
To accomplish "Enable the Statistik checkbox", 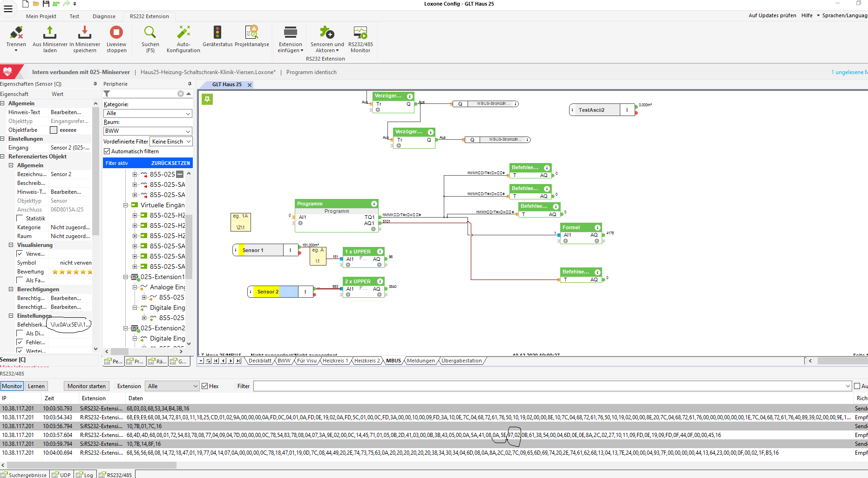I will pos(20,219).
